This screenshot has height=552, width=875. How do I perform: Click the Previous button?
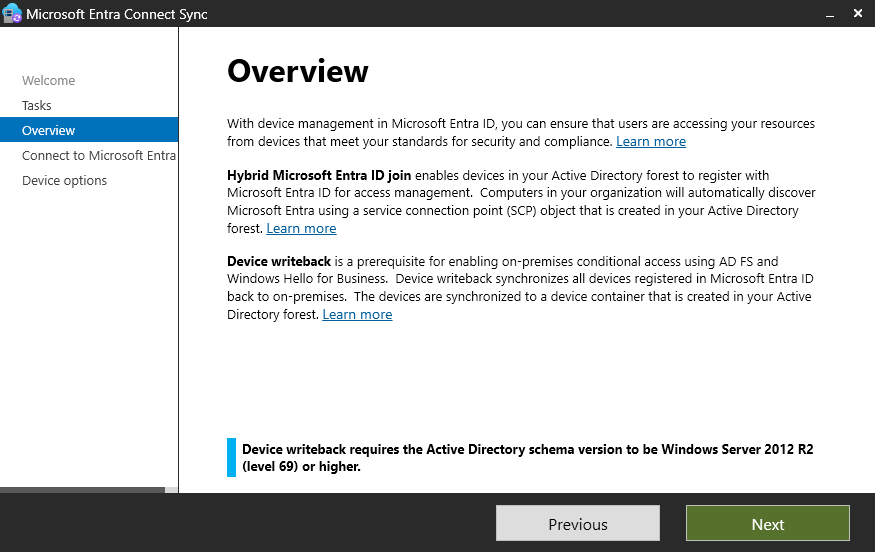[x=578, y=524]
